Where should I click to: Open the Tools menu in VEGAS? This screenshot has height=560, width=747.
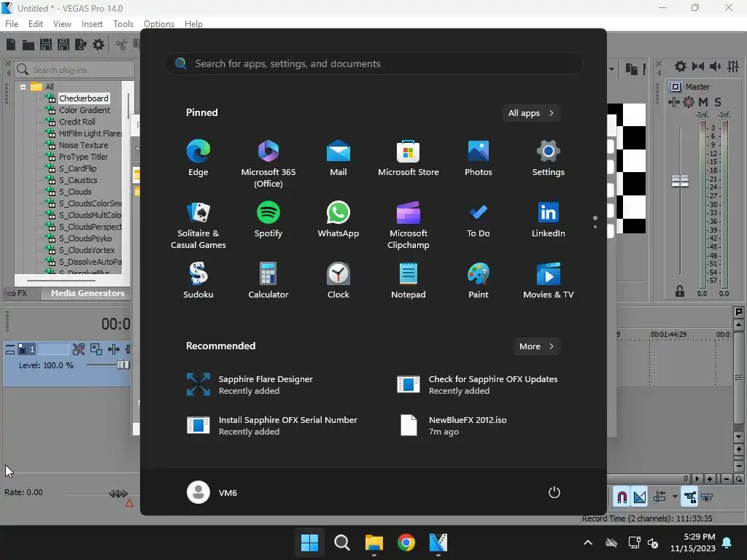point(123,24)
